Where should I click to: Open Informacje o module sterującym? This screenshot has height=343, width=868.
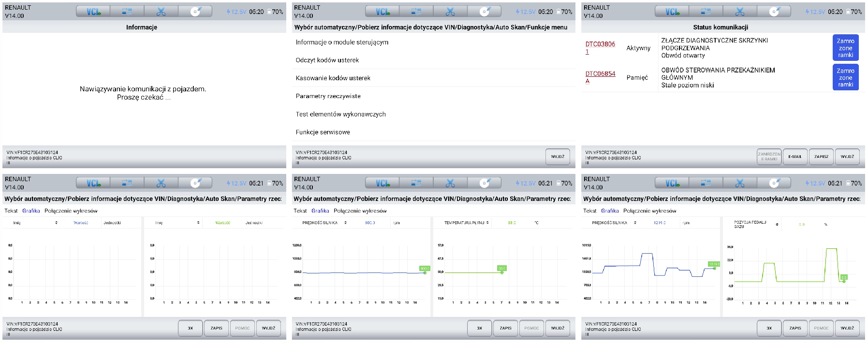pos(433,42)
